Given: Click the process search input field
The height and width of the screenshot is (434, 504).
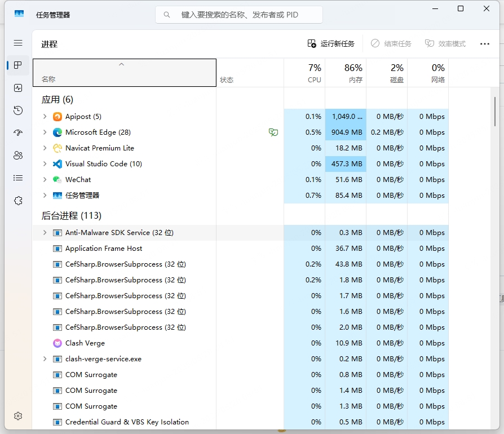Looking at the screenshot, I should point(239,15).
